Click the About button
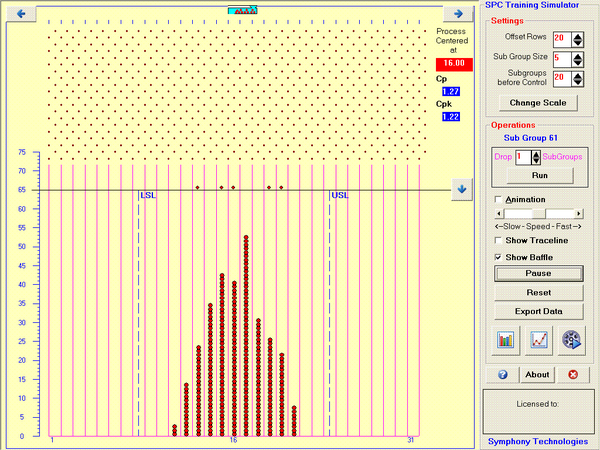600x450 pixels. [x=537, y=375]
